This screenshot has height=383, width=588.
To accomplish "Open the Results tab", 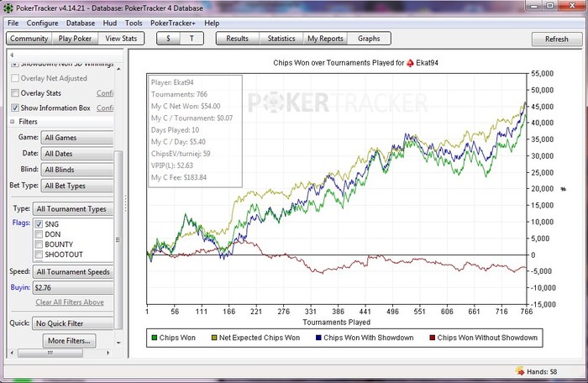I will (238, 39).
